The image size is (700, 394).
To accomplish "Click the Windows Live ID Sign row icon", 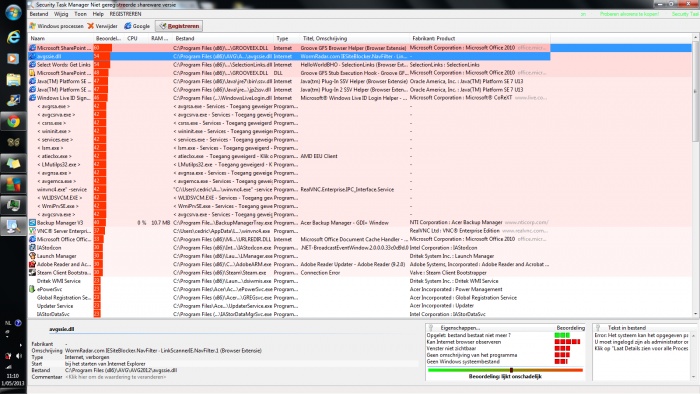I will pos(32,98).
